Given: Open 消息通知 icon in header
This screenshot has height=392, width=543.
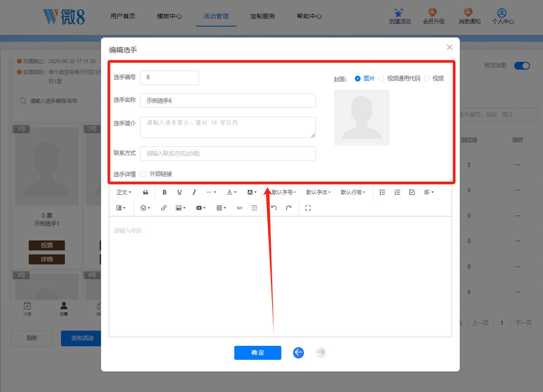Looking at the screenshot, I should [x=468, y=13].
